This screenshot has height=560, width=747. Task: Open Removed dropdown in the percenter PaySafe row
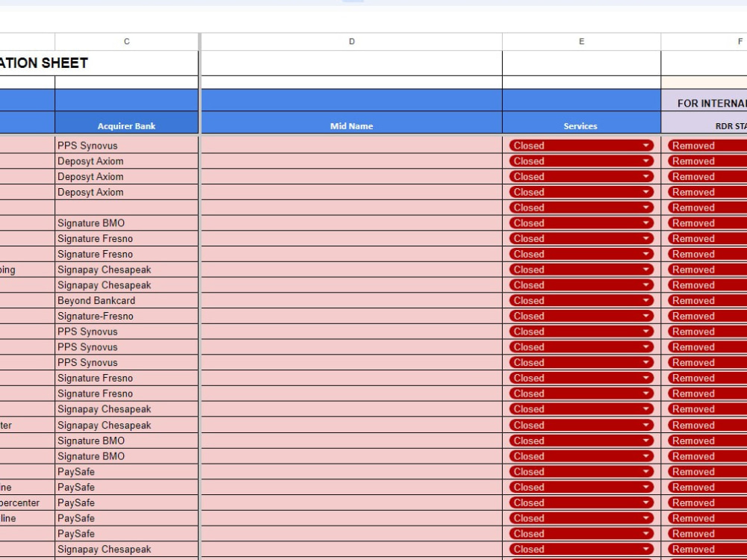tap(707, 503)
